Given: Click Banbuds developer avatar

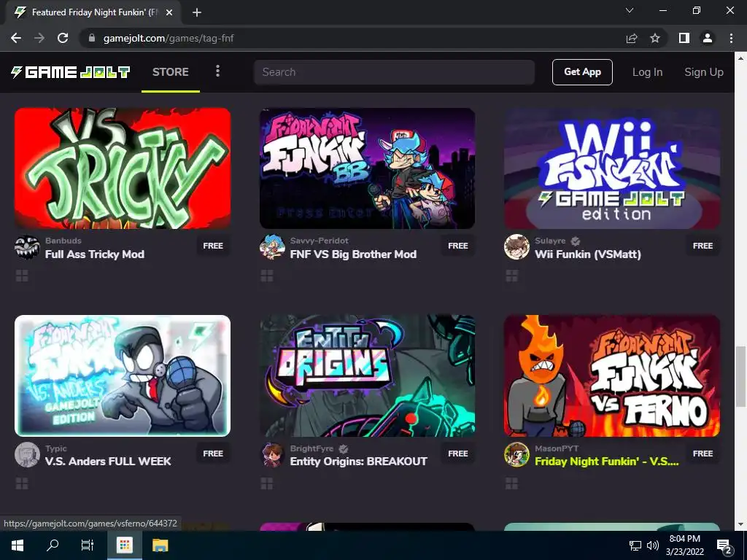Looking at the screenshot, I should (x=27, y=247).
